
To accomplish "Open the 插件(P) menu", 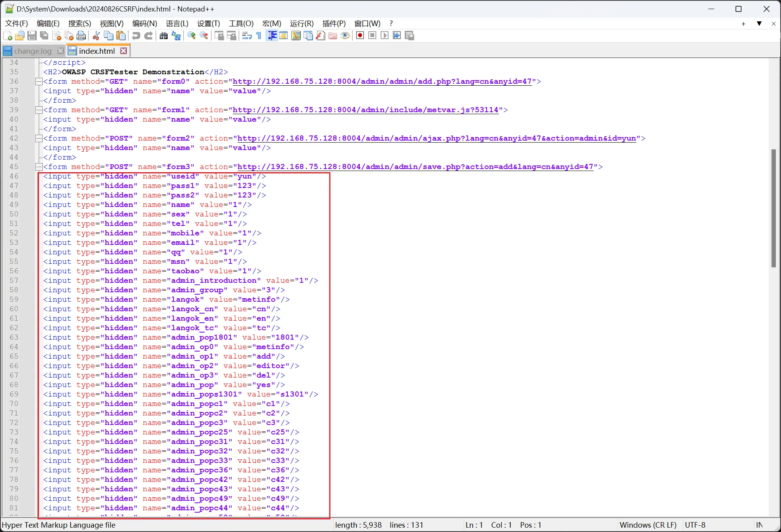I will pyautogui.click(x=334, y=24).
